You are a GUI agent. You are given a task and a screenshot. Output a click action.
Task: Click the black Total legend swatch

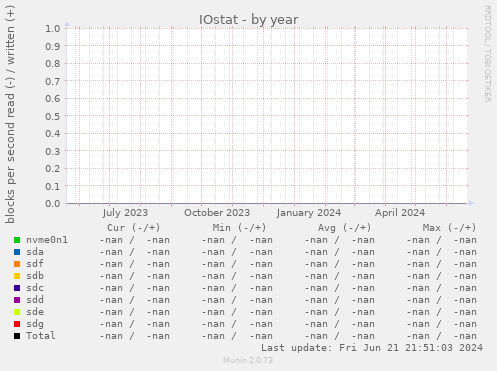coord(17,336)
